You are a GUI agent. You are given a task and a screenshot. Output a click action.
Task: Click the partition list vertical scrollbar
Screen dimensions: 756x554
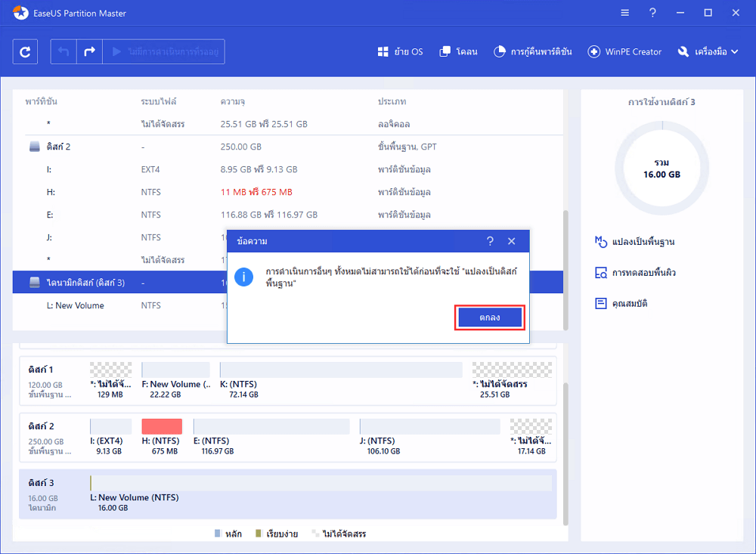(565, 270)
